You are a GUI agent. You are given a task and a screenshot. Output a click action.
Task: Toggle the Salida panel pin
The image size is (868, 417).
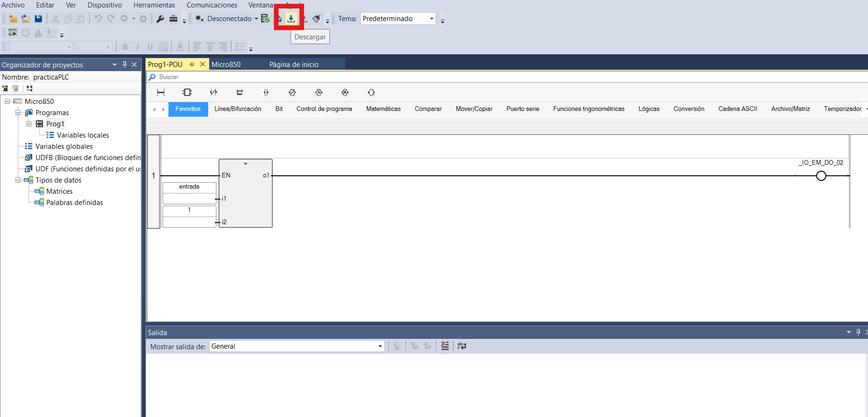(858, 332)
